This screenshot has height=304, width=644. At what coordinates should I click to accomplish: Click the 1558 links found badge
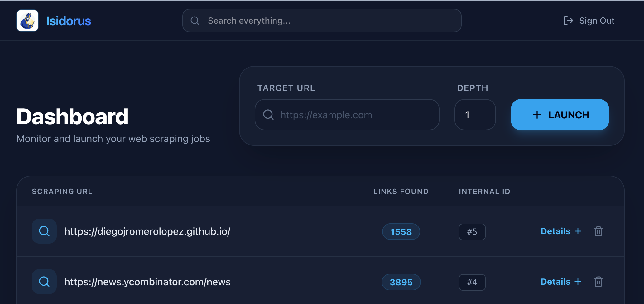click(x=401, y=232)
